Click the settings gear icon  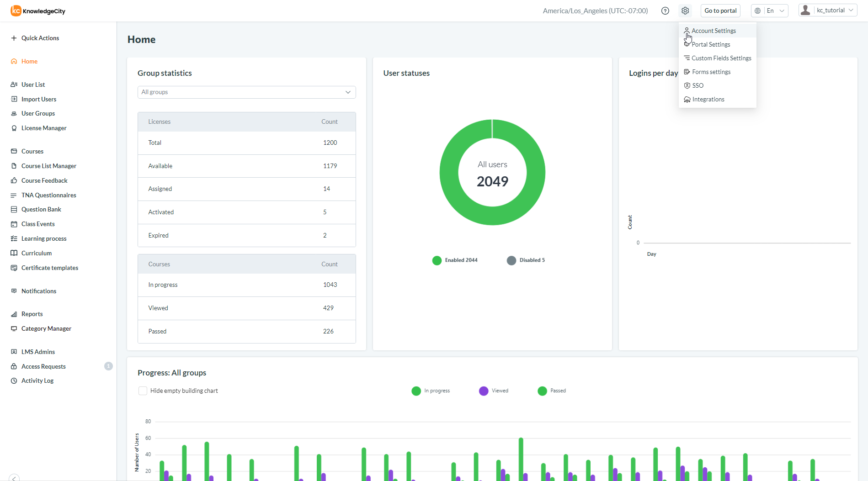[685, 11]
